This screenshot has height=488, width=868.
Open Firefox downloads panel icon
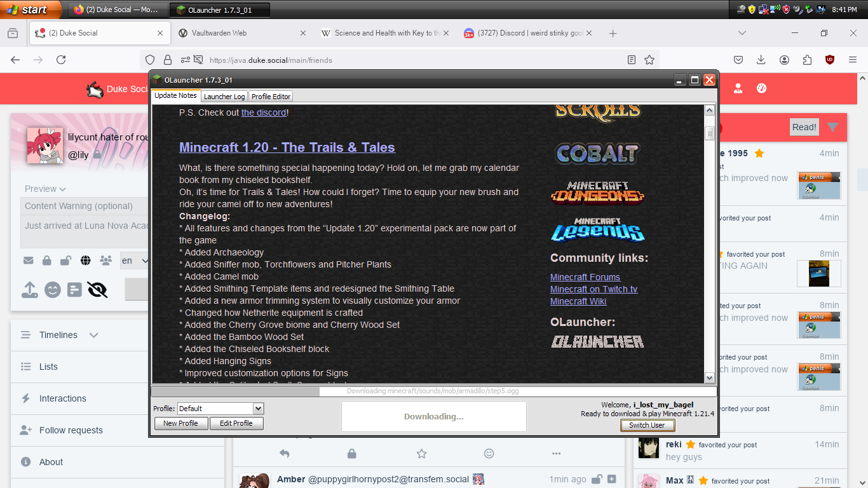pyautogui.click(x=761, y=60)
